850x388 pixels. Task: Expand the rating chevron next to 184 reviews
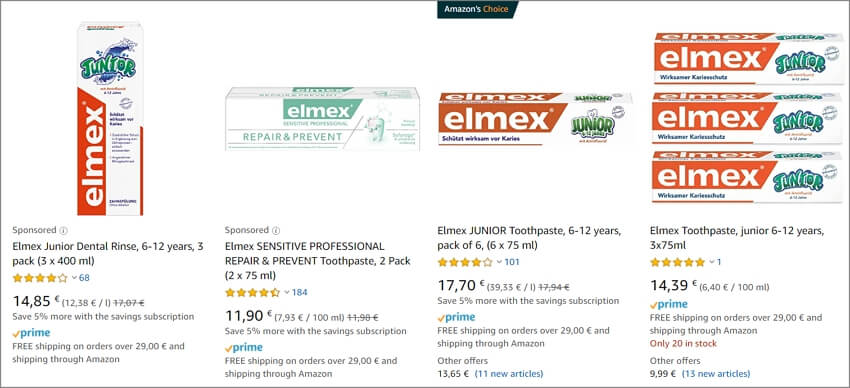tap(287, 293)
